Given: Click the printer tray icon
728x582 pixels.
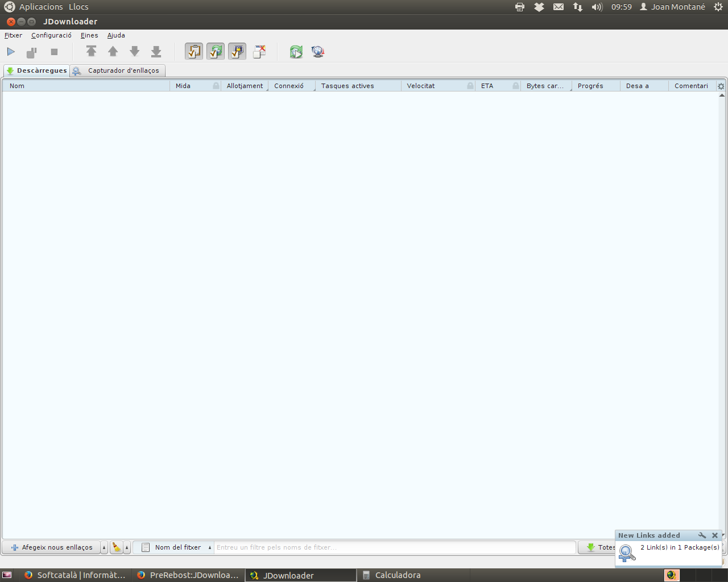Looking at the screenshot, I should (x=520, y=7).
